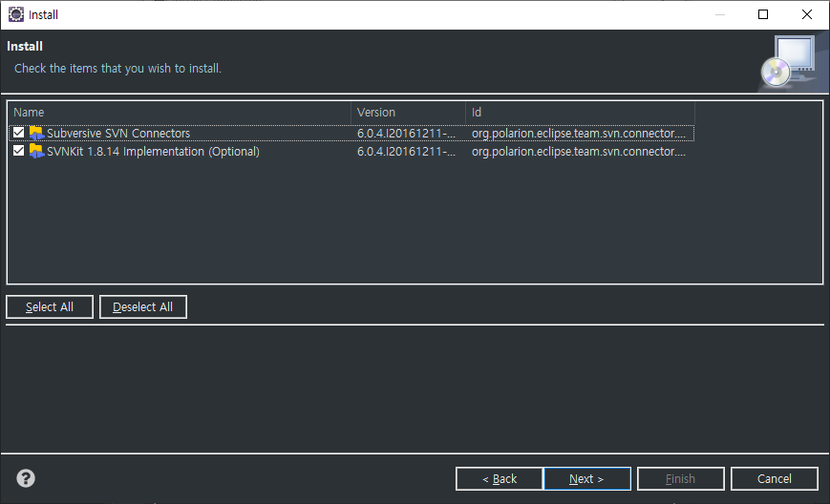Uncheck the SVNKit 1.8.14 Implementation checkbox
Viewport: 830px width, 504px height.
[18, 151]
